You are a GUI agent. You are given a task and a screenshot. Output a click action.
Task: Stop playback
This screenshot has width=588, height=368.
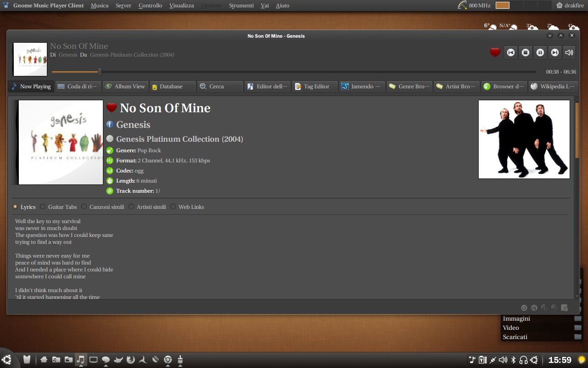(525, 52)
